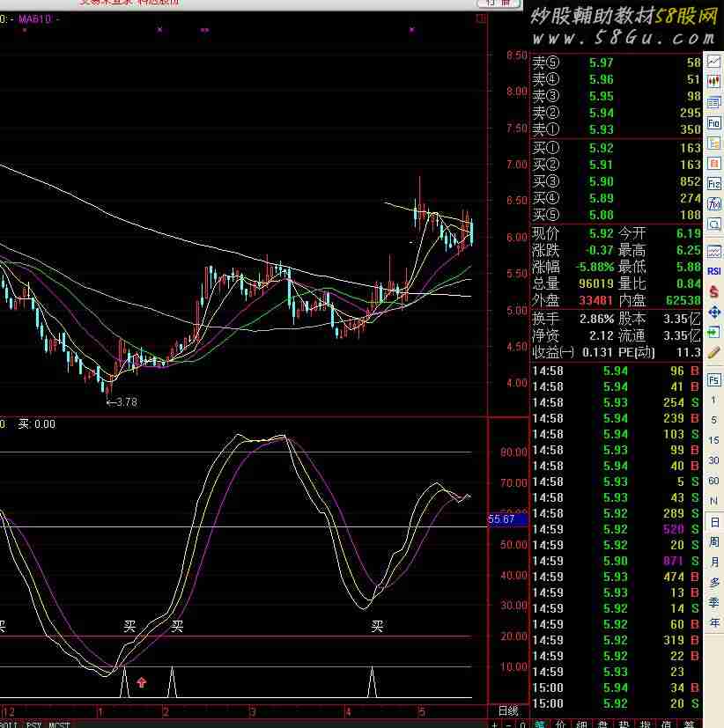Switch to 15-minute period
The height and width of the screenshot is (728, 724).
tap(713, 440)
